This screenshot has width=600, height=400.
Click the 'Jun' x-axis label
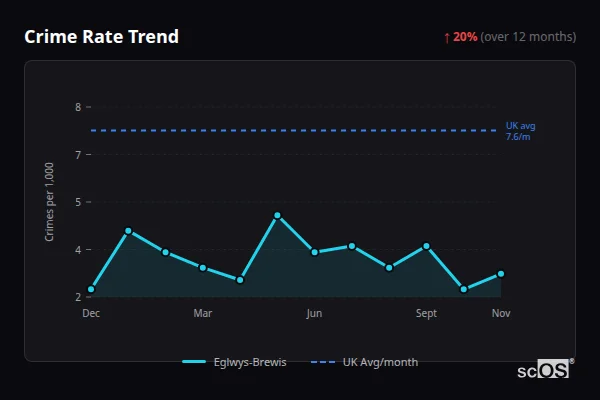point(314,313)
